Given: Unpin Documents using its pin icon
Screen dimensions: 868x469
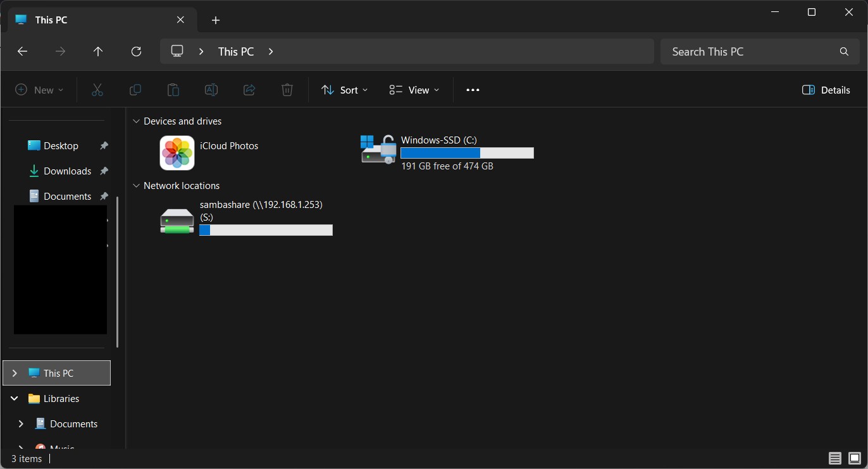Looking at the screenshot, I should (104, 196).
